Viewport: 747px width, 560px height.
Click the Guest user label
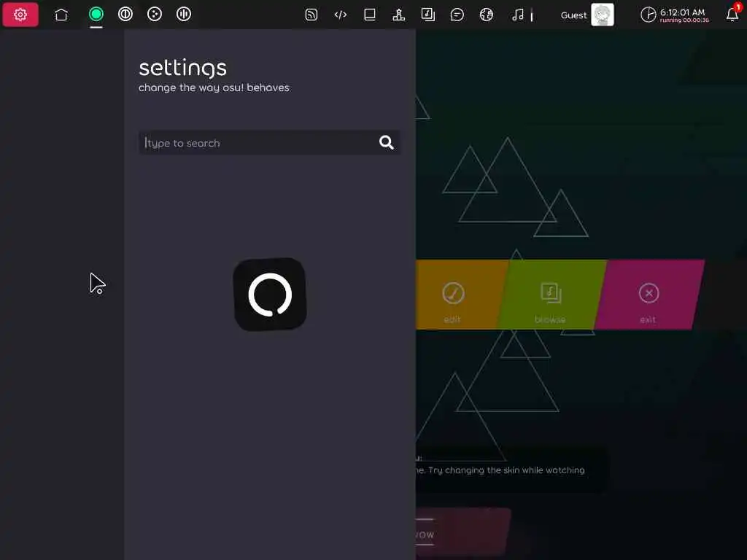(573, 15)
